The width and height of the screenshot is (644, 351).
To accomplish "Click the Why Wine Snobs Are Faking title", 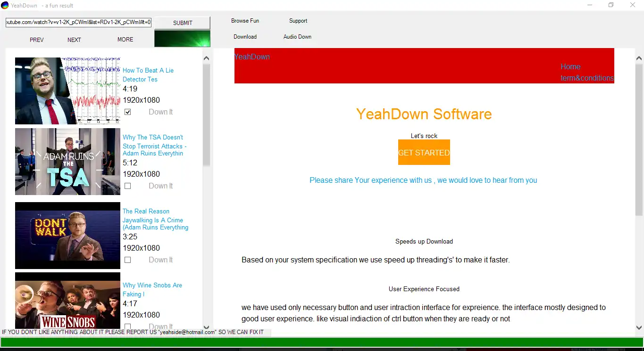I will click(x=152, y=290).
